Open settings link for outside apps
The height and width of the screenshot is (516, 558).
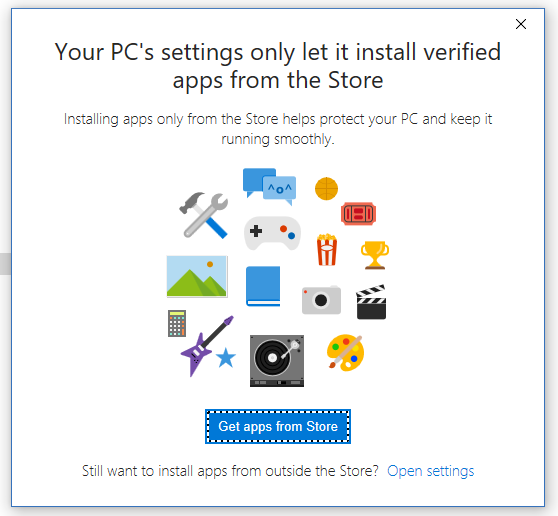coord(431,471)
